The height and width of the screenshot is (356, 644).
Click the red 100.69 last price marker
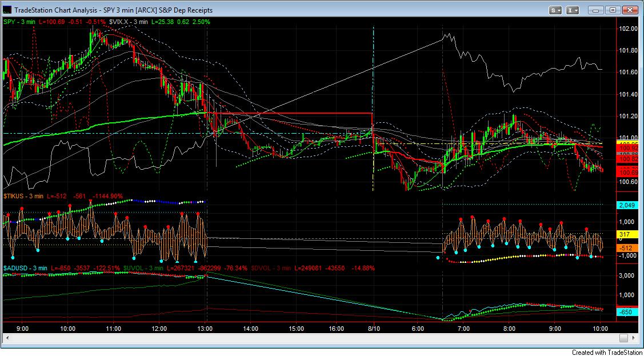coord(629,174)
